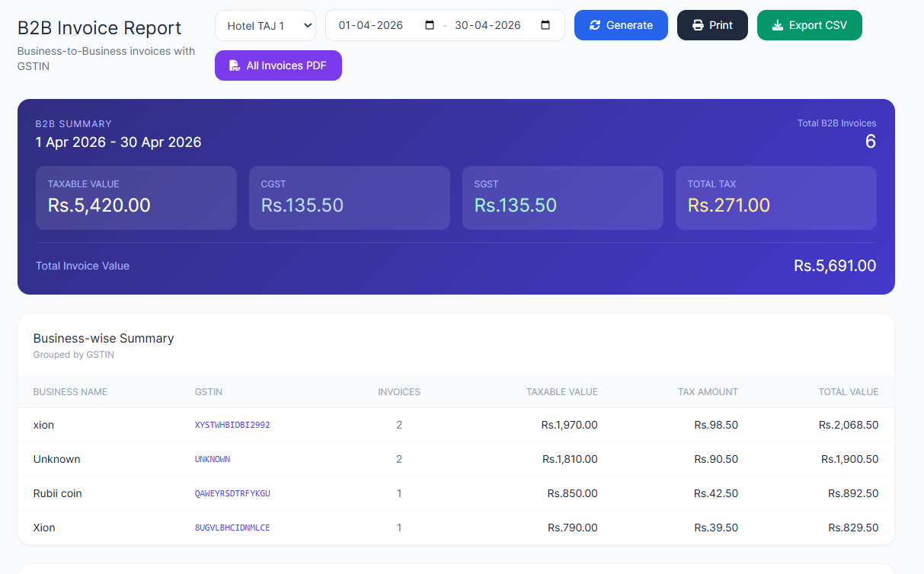Click GSTIN QAWEYRSDTRFYKGU for Rubii coin
The height and width of the screenshot is (574, 924).
point(232,493)
